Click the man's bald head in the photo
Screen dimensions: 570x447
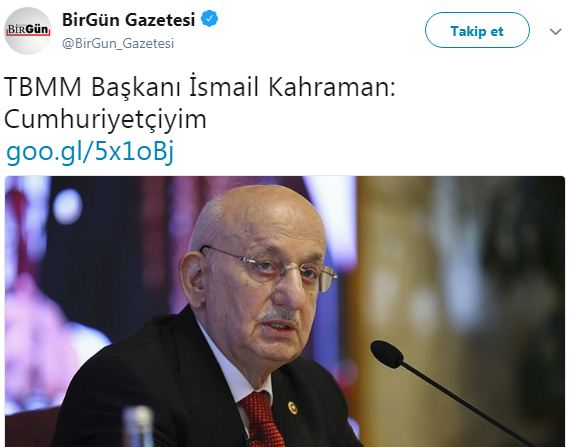tap(254, 214)
